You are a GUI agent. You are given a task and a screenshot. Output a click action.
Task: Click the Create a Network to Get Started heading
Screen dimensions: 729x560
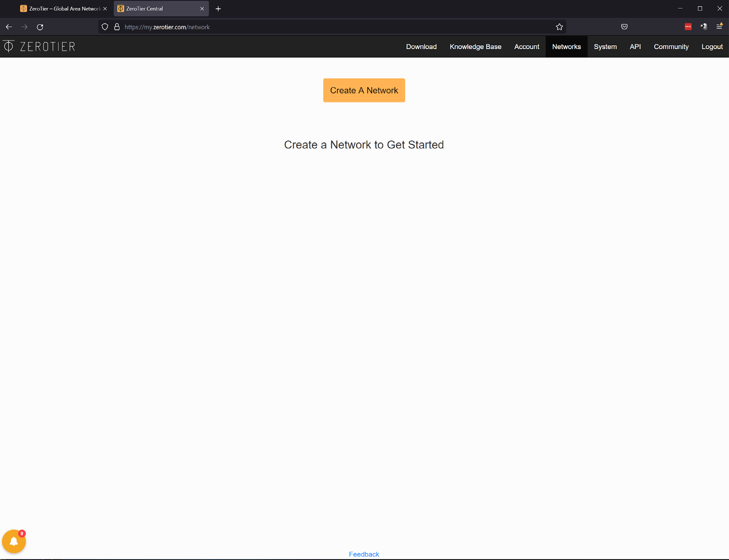[364, 145]
